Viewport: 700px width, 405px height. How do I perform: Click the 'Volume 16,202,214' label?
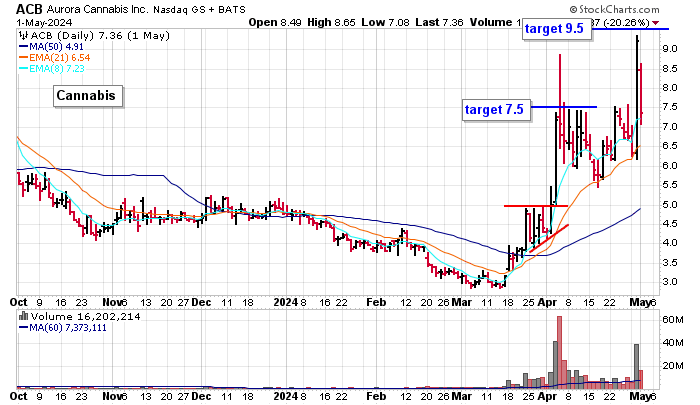coord(85,317)
